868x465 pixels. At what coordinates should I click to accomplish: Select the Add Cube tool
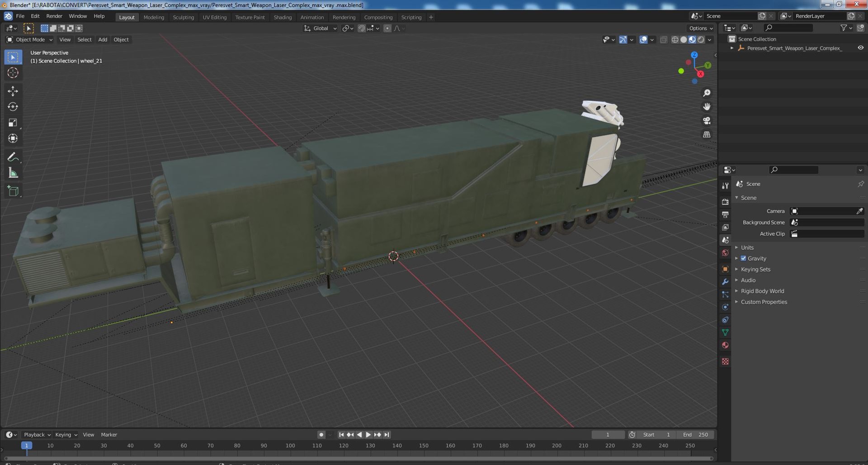13,191
